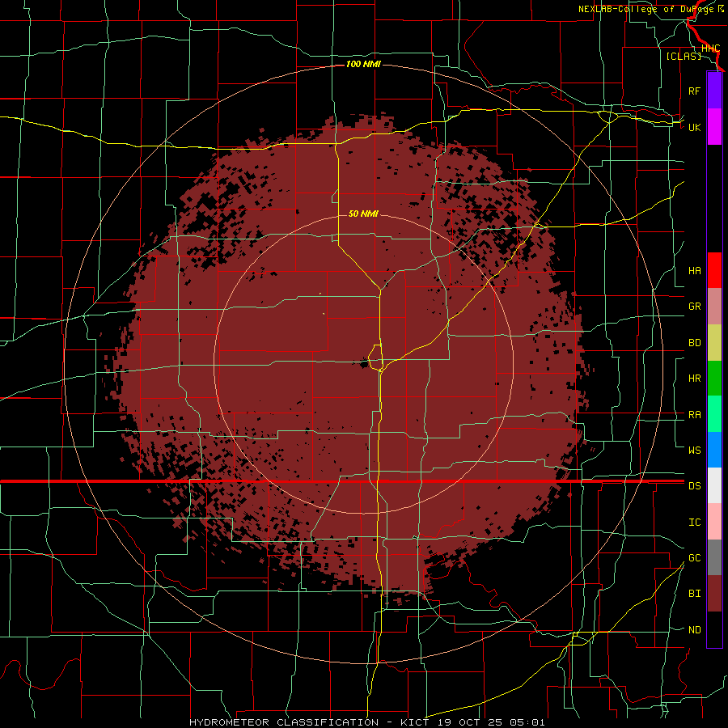Click the HHC product label
728x728 pixels.
click(710, 49)
